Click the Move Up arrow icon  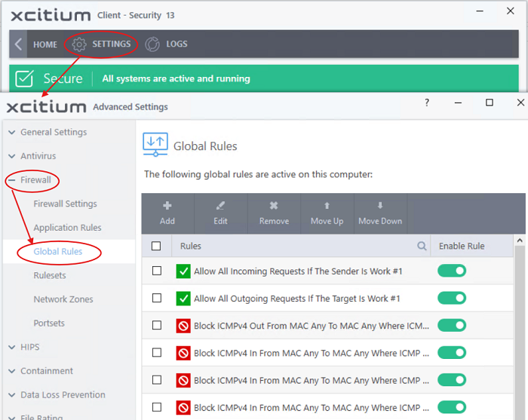327,205
